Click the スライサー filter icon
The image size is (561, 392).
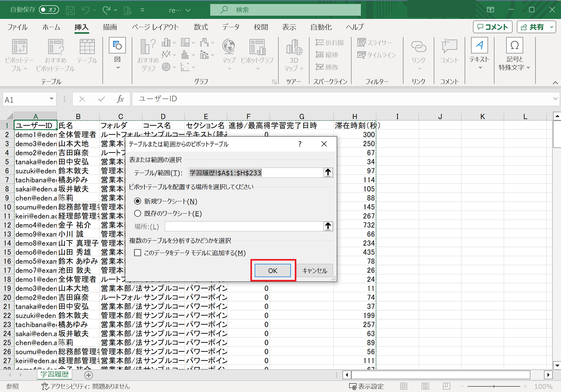click(375, 42)
